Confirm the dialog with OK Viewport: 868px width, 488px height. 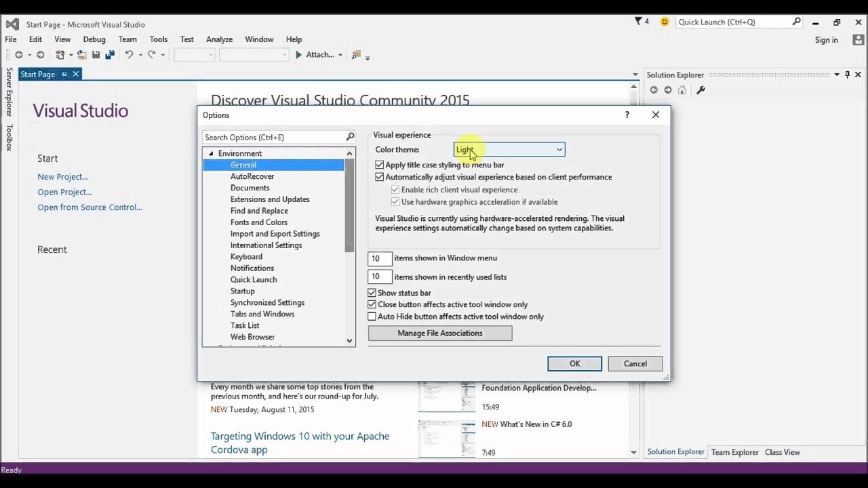pos(574,364)
